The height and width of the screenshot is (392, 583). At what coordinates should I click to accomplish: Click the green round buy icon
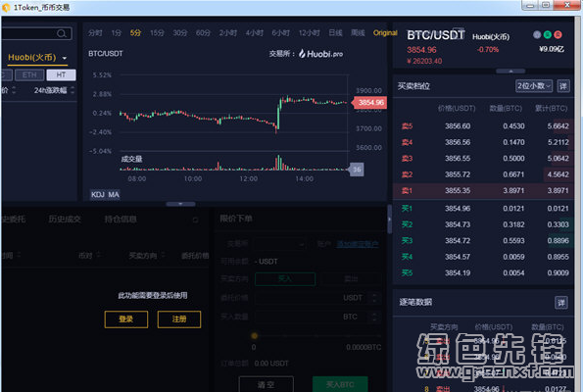tap(548, 35)
